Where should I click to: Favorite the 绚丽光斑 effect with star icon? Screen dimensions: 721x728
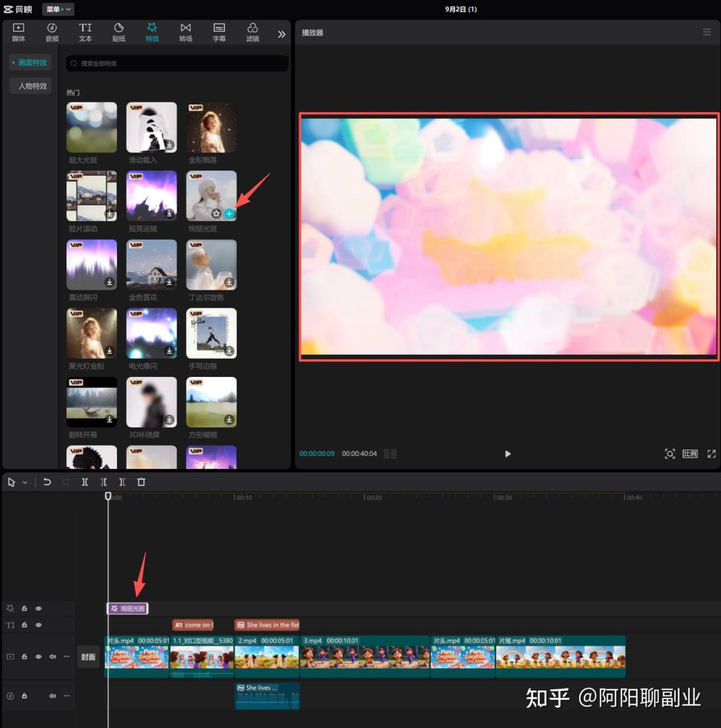pos(216,214)
